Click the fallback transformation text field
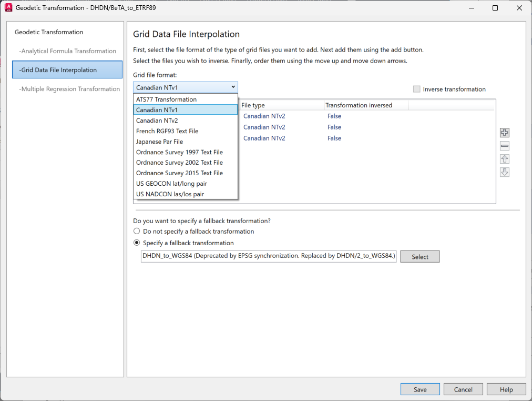 pyautogui.click(x=269, y=256)
